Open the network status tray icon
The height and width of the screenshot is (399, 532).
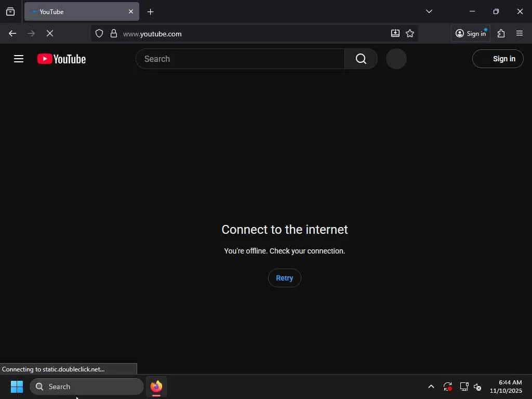464,387
